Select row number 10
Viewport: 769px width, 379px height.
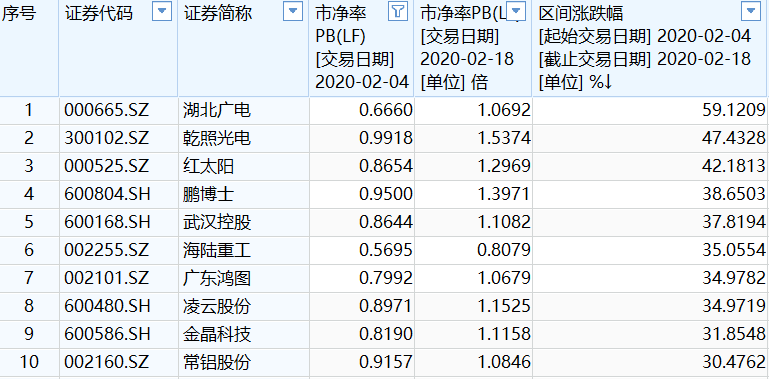point(29,362)
